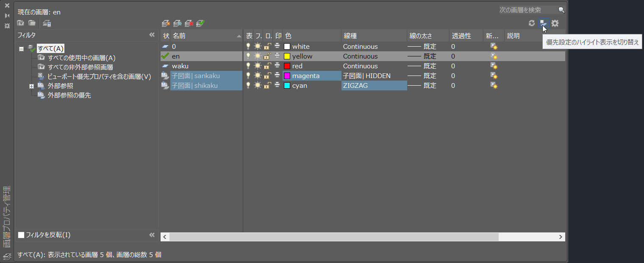Click the horizontal scrollbar right arrow

(x=561, y=237)
